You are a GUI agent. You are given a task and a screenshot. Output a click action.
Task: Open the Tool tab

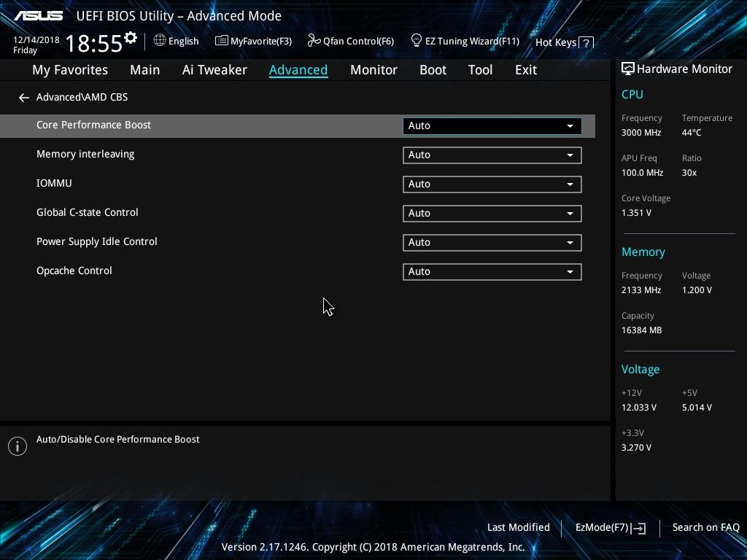tap(480, 70)
